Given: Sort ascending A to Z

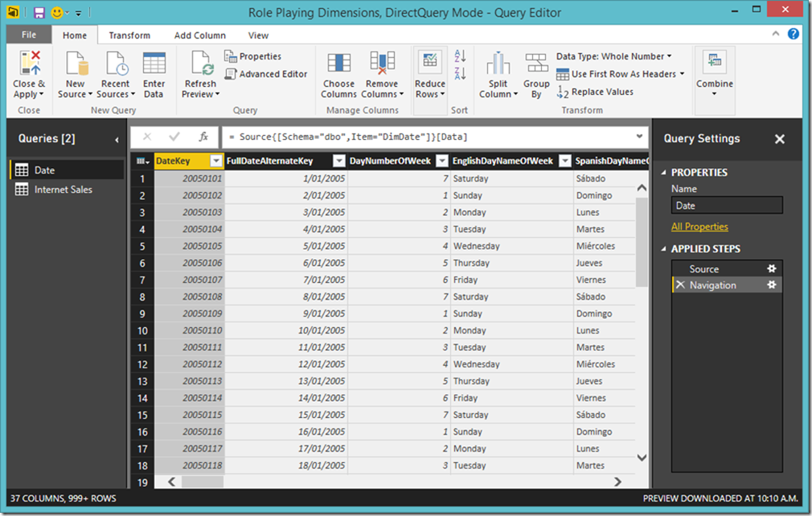Looking at the screenshot, I should (x=460, y=55).
